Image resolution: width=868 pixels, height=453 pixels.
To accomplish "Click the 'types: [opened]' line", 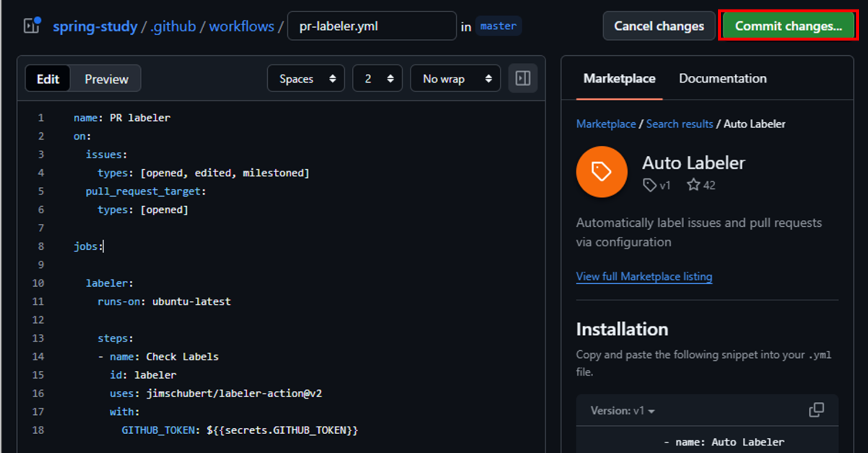I will [143, 210].
